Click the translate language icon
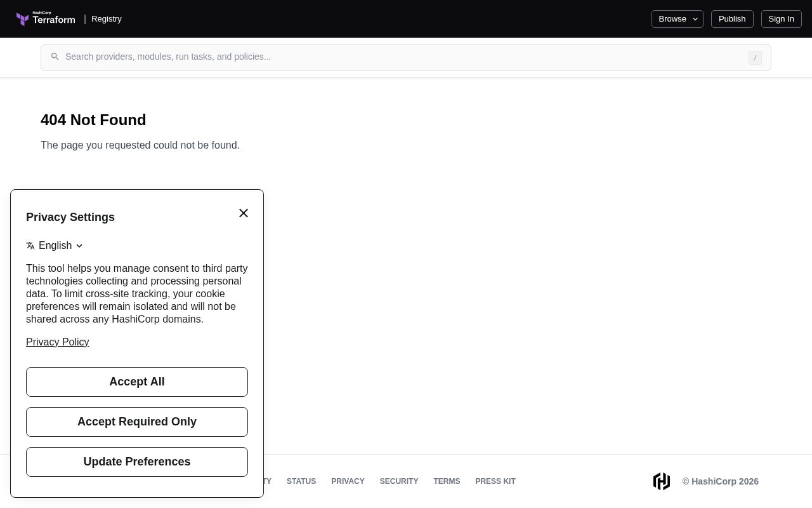This screenshot has height=508, width=812. (30, 246)
